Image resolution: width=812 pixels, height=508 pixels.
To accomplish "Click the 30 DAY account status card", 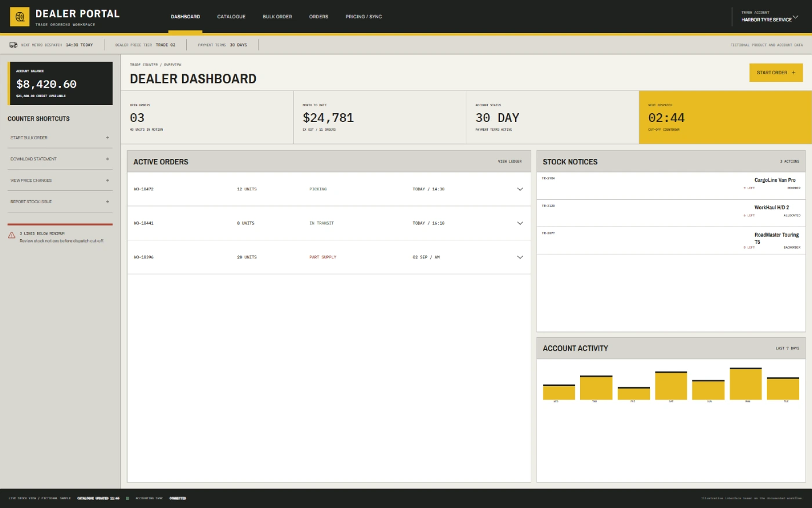I will pyautogui.click(x=553, y=117).
